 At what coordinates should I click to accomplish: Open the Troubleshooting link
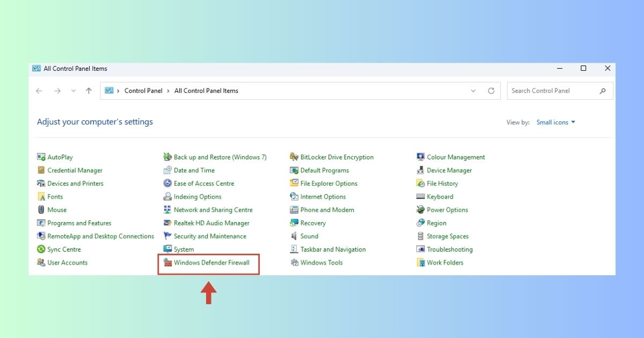click(x=450, y=249)
